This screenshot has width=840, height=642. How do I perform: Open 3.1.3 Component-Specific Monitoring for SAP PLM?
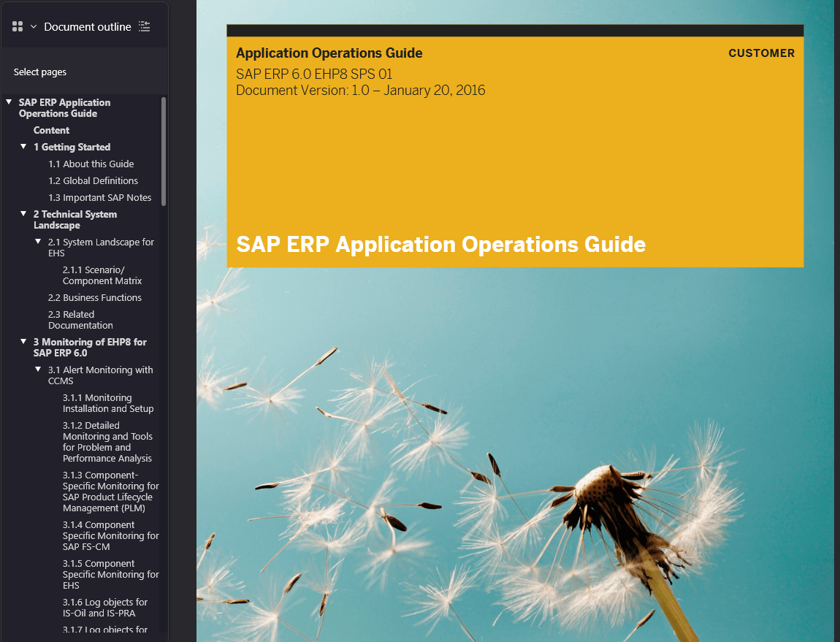[111, 492]
